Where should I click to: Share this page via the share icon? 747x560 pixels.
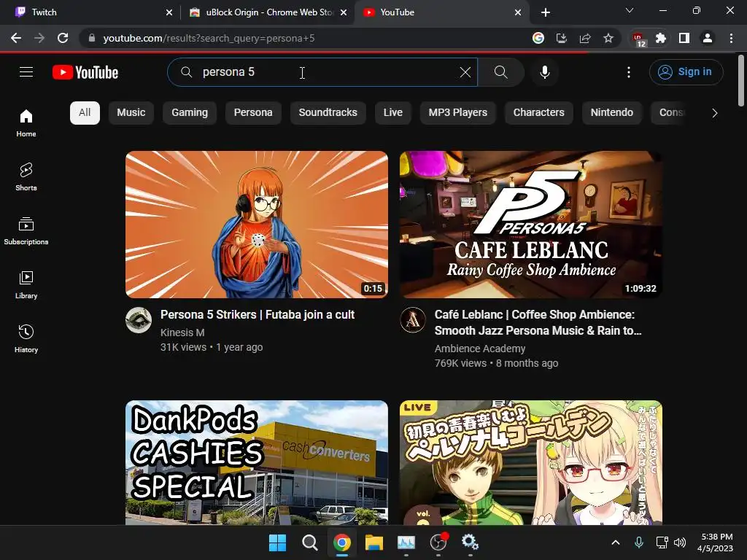[585, 38]
